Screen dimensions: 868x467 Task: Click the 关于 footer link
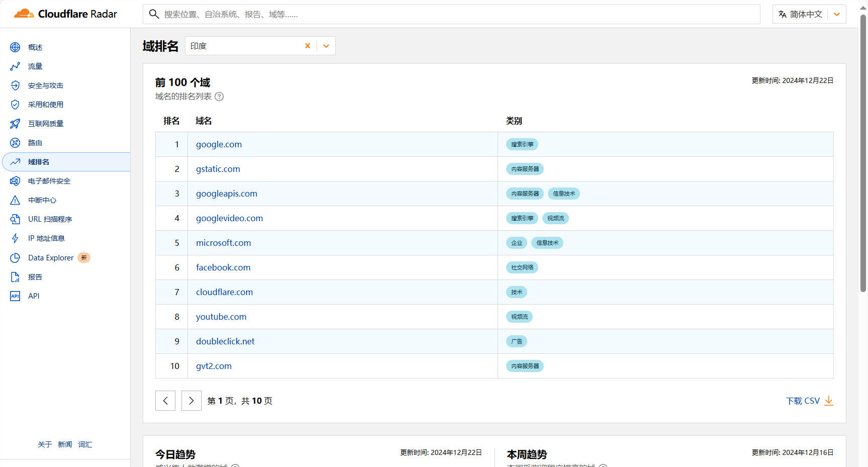coord(45,444)
